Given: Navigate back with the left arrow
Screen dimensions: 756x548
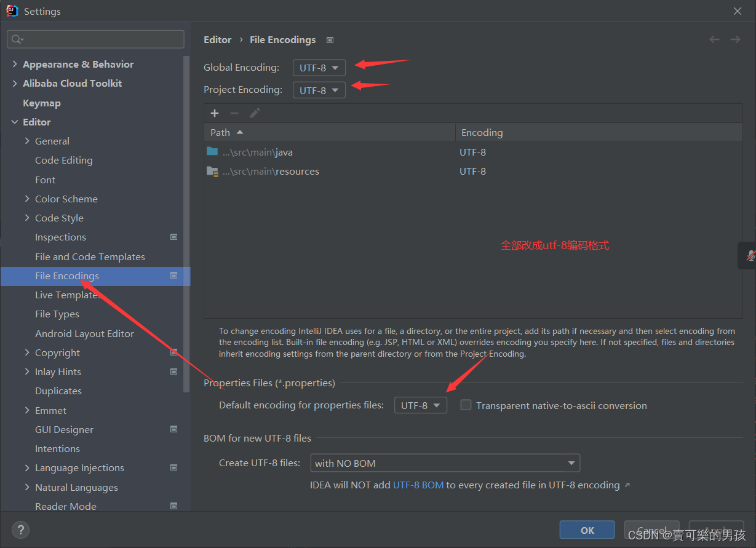Looking at the screenshot, I should [714, 39].
